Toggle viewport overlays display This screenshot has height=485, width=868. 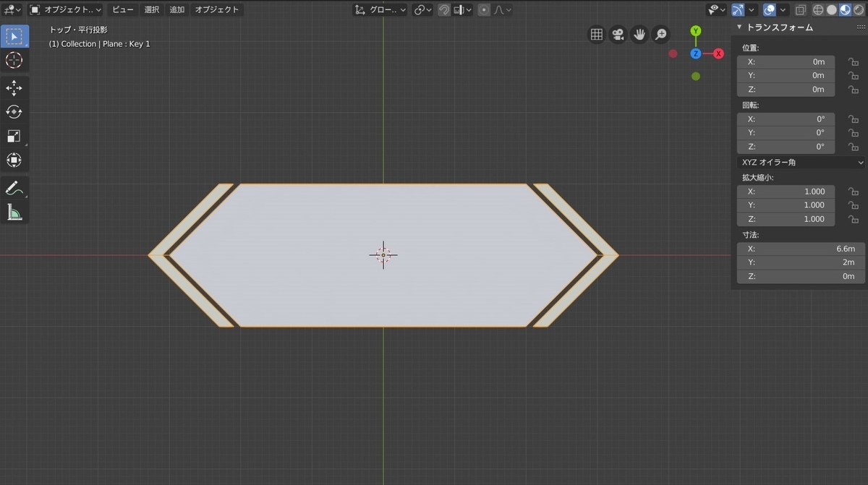click(x=770, y=10)
